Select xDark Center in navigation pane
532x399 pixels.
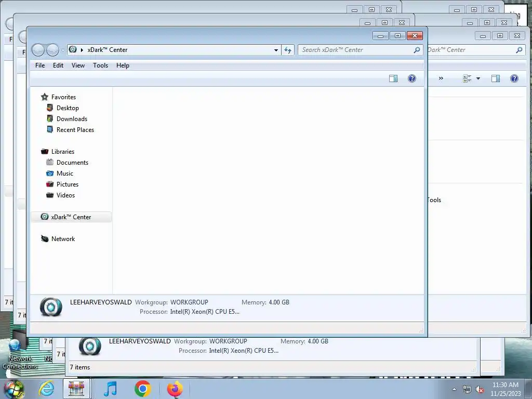pos(71,217)
